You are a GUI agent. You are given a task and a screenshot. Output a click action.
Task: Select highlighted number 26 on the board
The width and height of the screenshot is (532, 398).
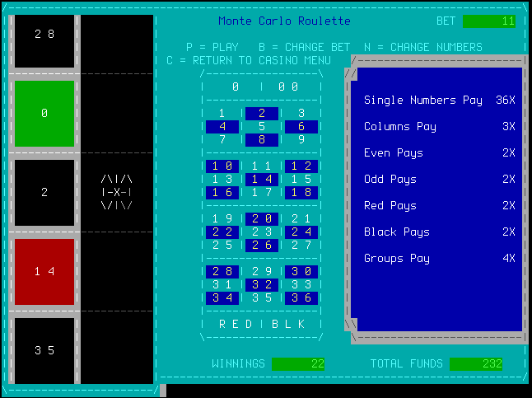tap(262, 246)
